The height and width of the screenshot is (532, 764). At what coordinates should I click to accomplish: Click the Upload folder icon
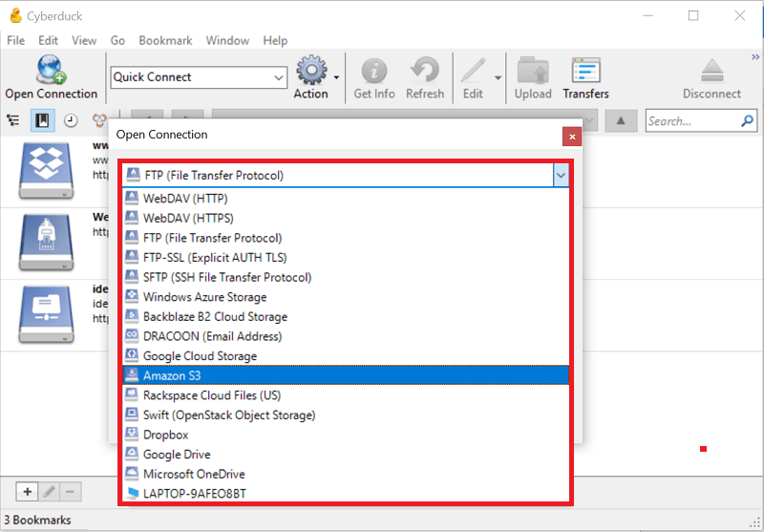tap(533, 71)
